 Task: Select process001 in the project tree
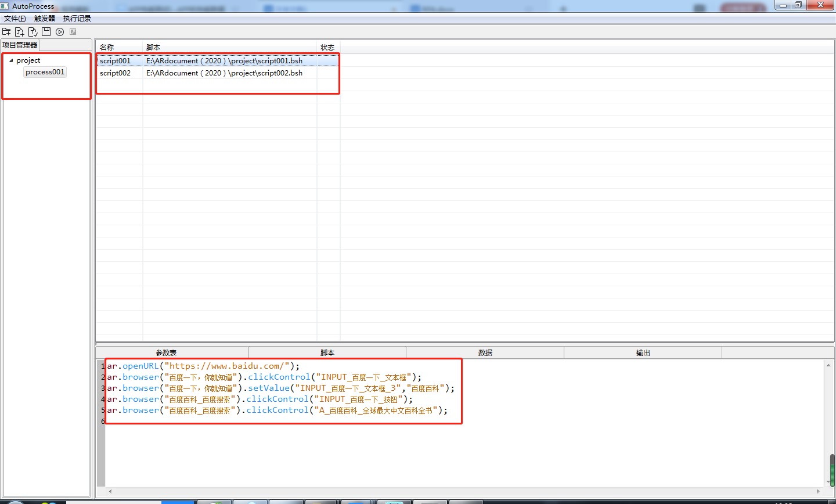pyautogui.click(x=45, y=72)
